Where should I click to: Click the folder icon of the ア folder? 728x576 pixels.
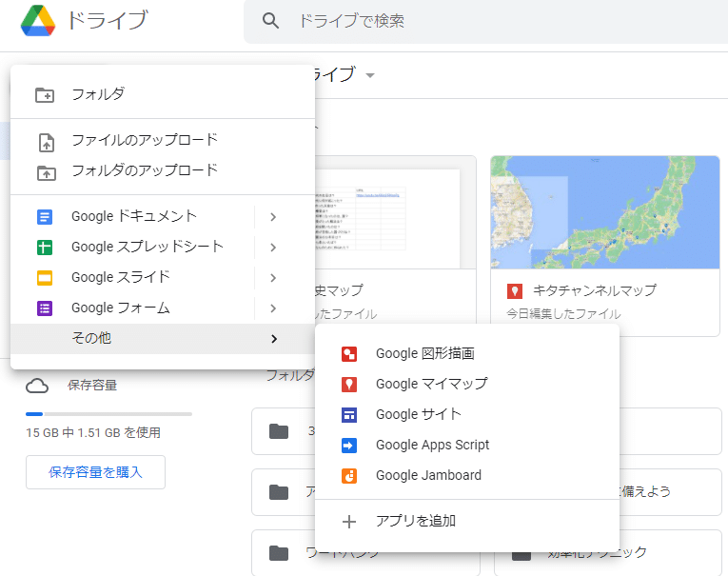(279, 492)
